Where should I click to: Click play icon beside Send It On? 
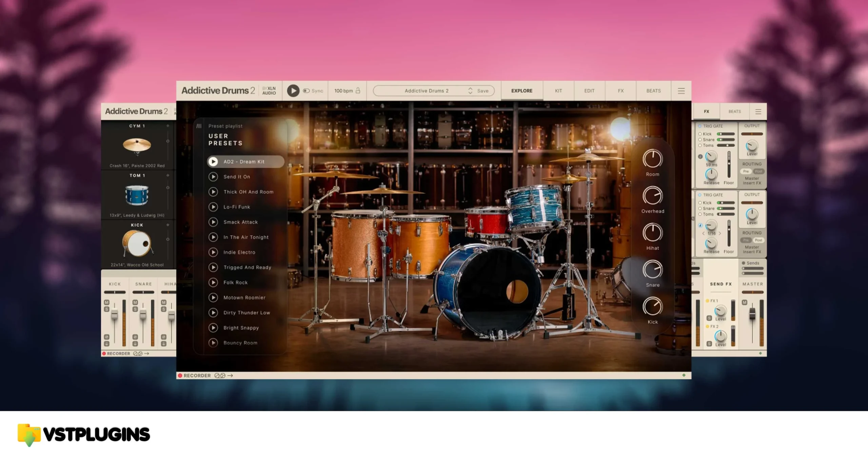click(x=213, y=177)
